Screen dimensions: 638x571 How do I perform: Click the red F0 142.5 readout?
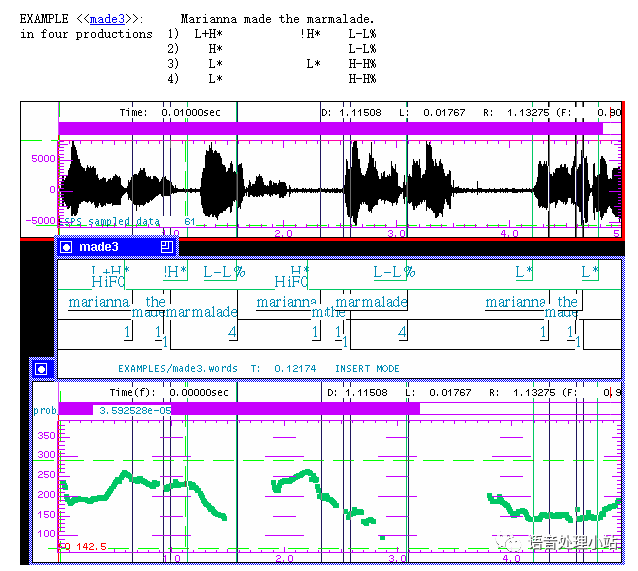83,547
